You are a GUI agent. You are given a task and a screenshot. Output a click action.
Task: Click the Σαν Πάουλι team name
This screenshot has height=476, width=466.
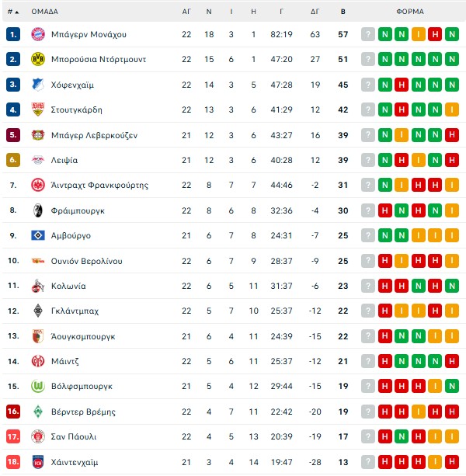pyautogui.click(x=75, y=436)
